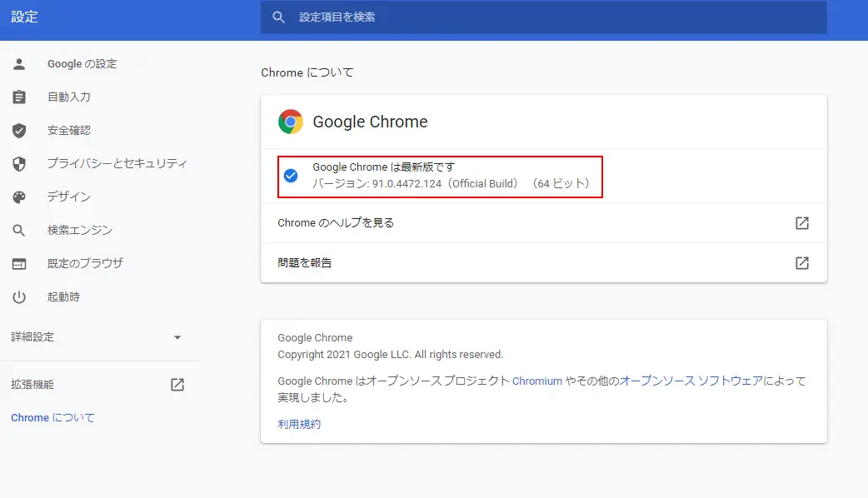Screen dimensions: 868x498
Task: Click the shield icon beside プライバシーとセキュリティ
Action: click(19, 164)
